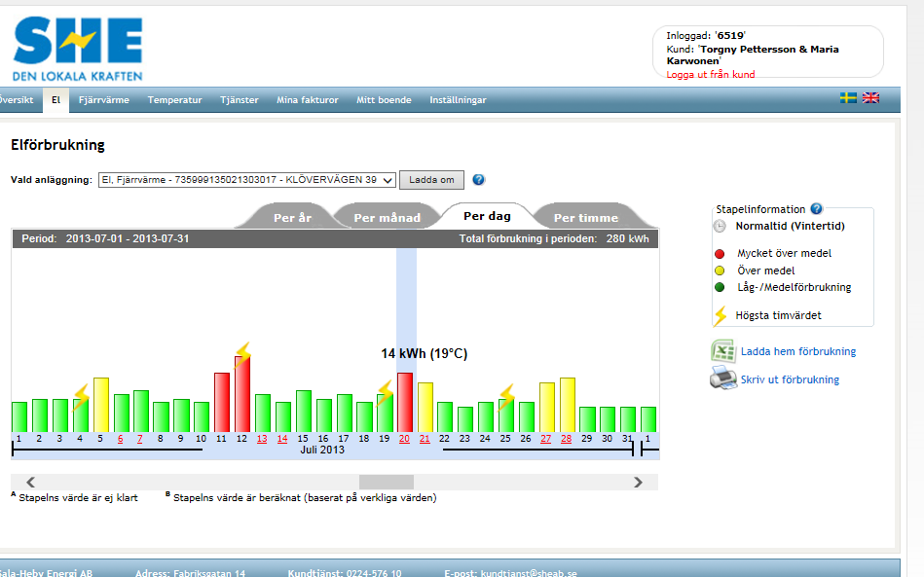The height and width of the screenshot is (577, 924).
Task: Select the red bar for day 11
Action: (222, 403)
